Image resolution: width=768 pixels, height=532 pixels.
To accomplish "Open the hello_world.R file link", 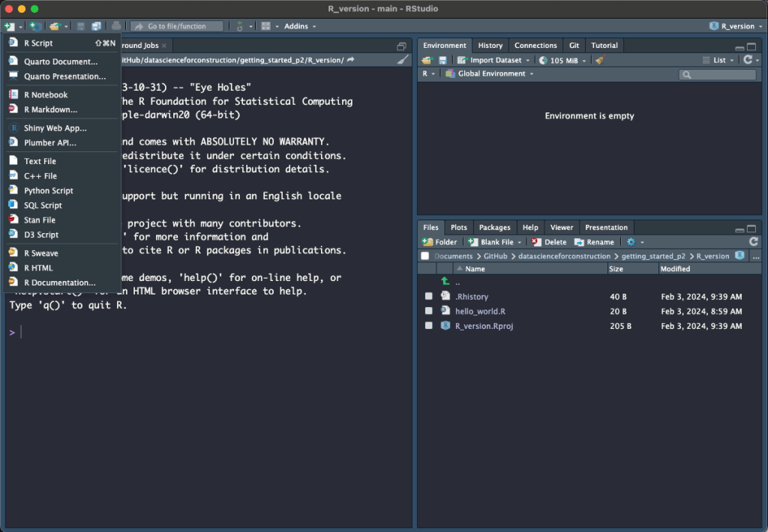I will coord(480,311).
